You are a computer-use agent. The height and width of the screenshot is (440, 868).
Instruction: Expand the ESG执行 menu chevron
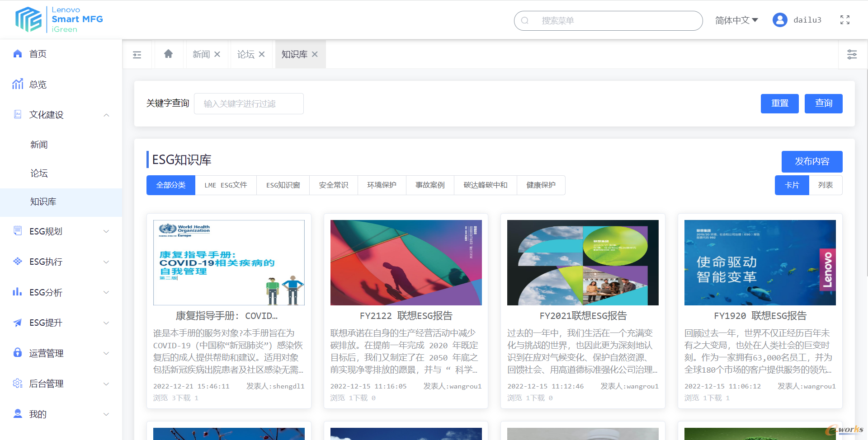[106, 262]
